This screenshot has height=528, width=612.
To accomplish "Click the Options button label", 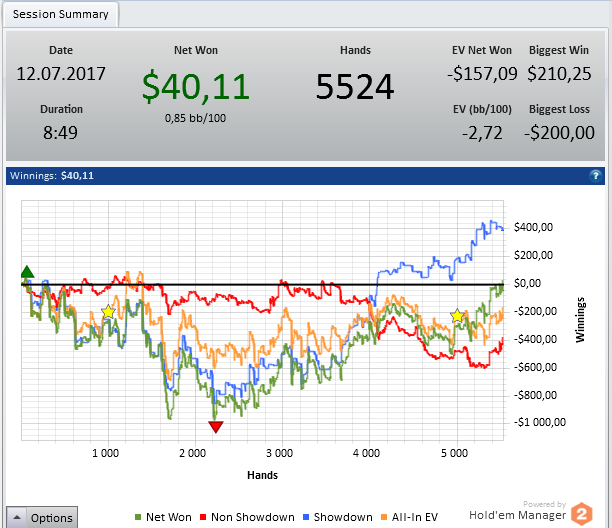I will click(x=52, y=518).
